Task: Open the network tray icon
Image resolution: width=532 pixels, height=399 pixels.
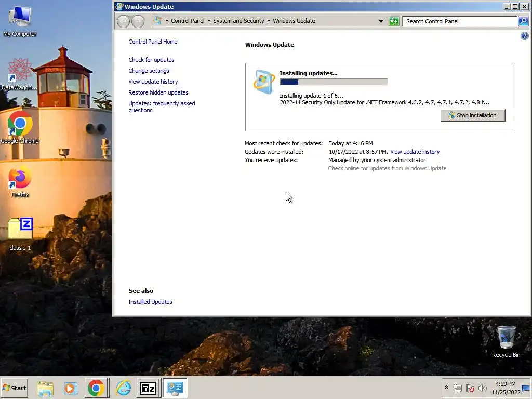Action: [458, 388]
